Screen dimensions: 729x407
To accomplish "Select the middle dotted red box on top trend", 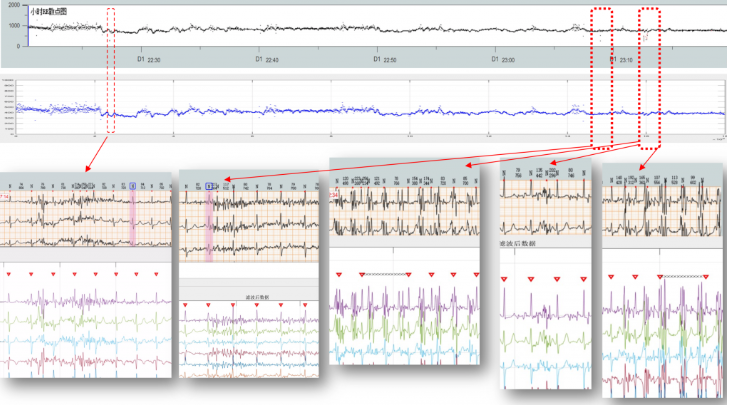I will tap(601, 75).
